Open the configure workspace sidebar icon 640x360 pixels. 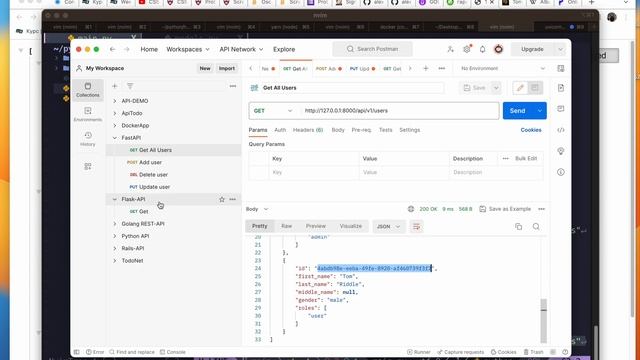click(88, 167)
